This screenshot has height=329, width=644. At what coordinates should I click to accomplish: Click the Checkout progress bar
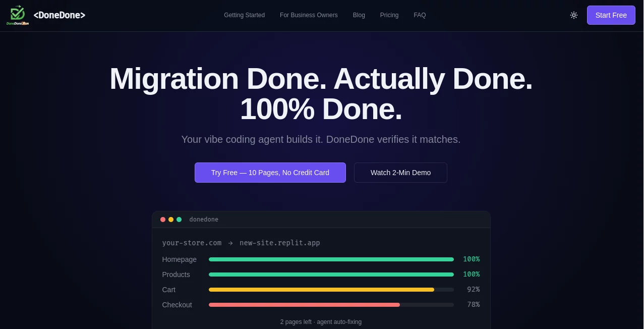coord(331,305)
